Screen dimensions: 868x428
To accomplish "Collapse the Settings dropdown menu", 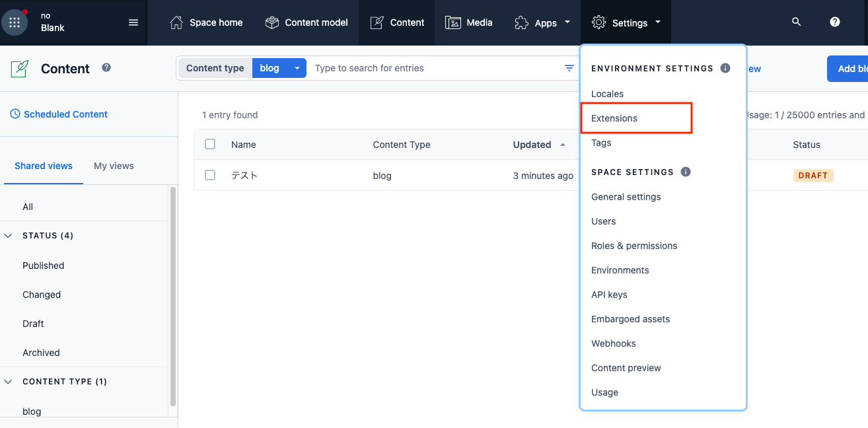I will 626,22.
